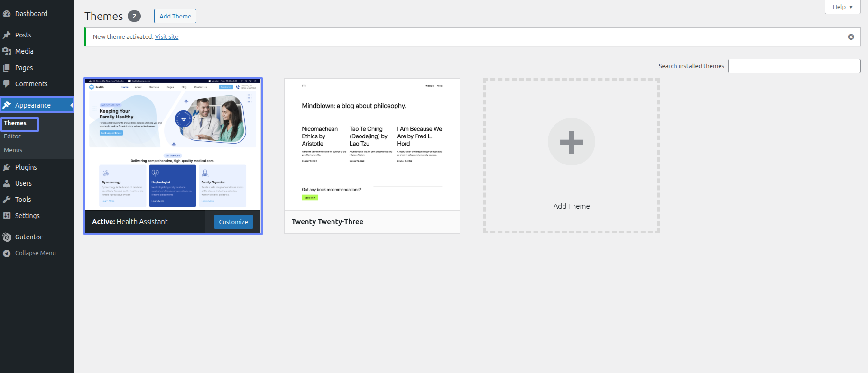Click the Plugins plug icon

[7, 167]
